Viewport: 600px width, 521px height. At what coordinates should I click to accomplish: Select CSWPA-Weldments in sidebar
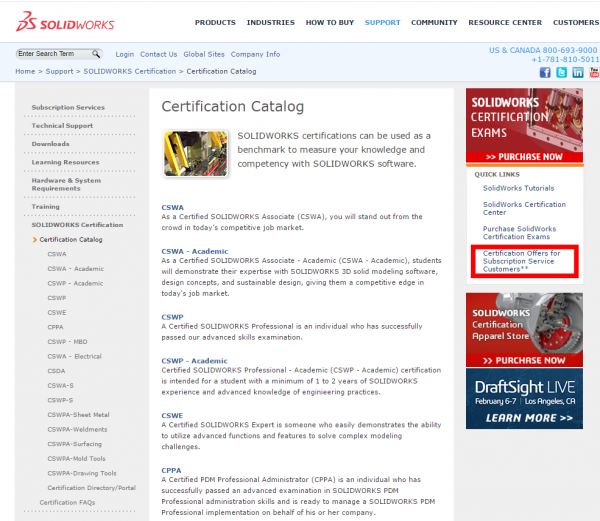tap(77, 429)
